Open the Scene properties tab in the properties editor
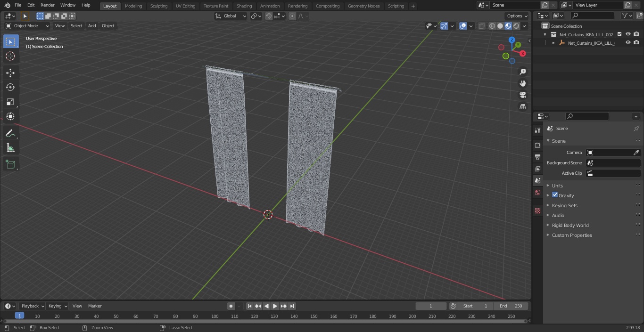Screen dimensions: 644x332 click(x=537, y=180)
